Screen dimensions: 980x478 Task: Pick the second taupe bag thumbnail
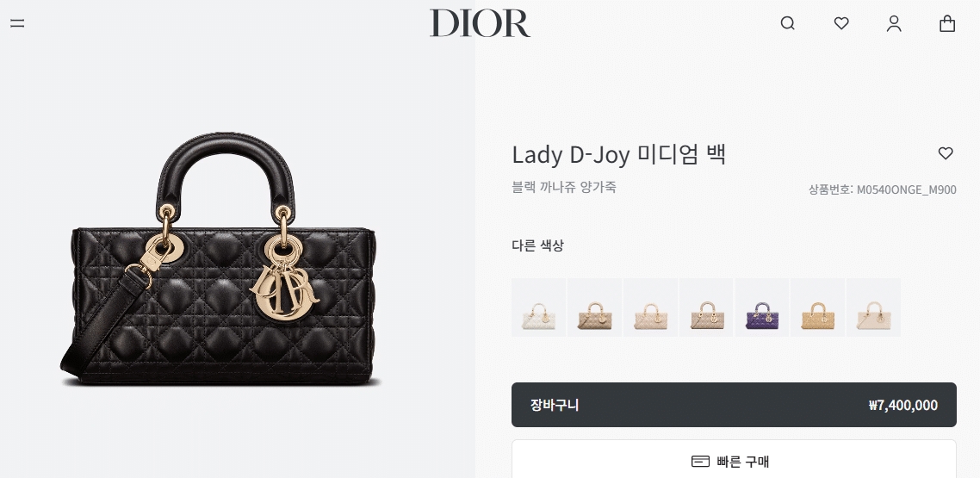pyautogui.click(x=594, y=307)
